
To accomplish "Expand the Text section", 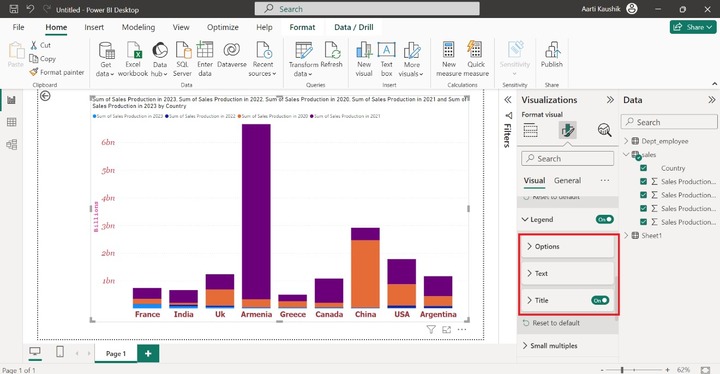I will (568, 273).
